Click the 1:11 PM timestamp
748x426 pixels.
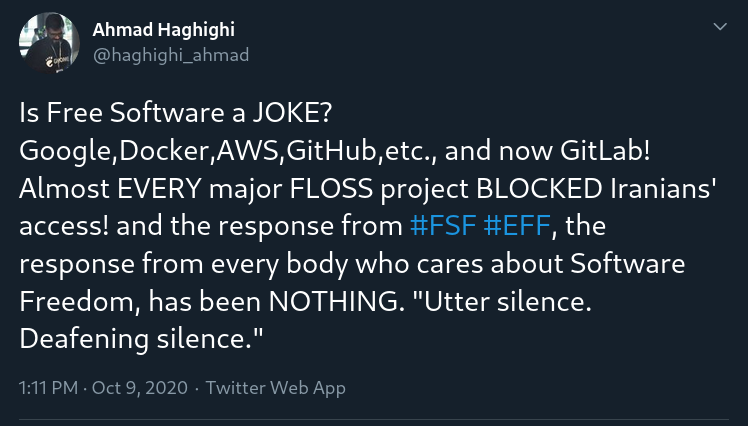coord(48,387)
